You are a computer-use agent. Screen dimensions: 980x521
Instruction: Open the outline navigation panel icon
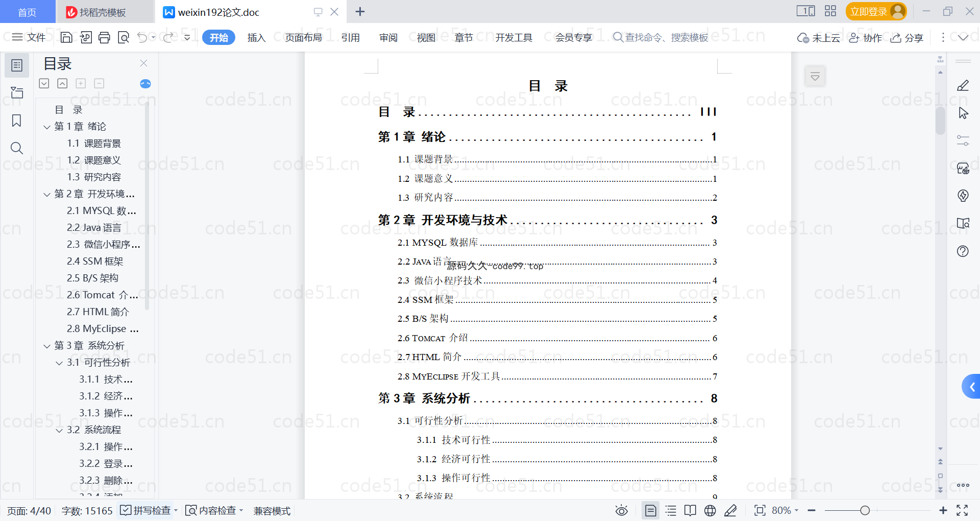point(17,65)
